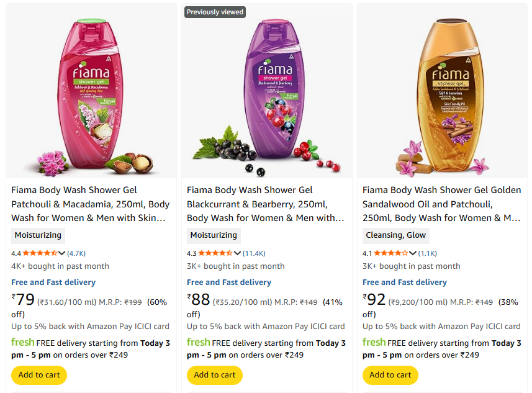Expand the 4.4 star rating dropdown arrow

[x=62, y=253]
